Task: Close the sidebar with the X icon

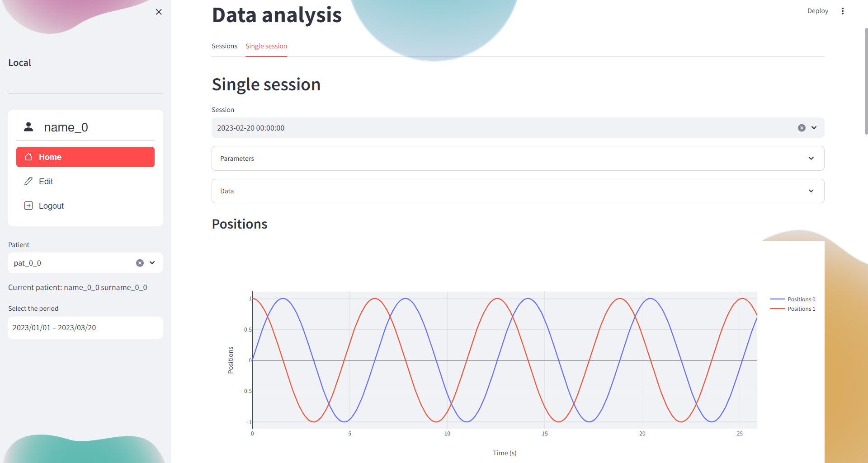Action: [x=159, y=12]
